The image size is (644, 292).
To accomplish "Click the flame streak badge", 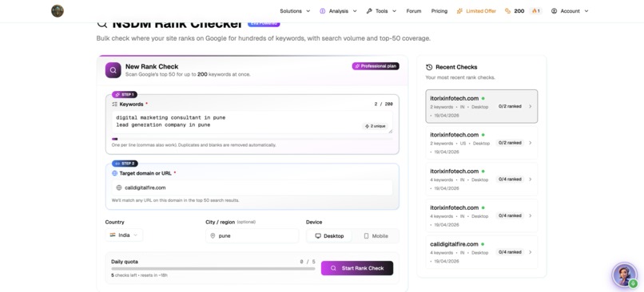I will click(x=536, y=11).
